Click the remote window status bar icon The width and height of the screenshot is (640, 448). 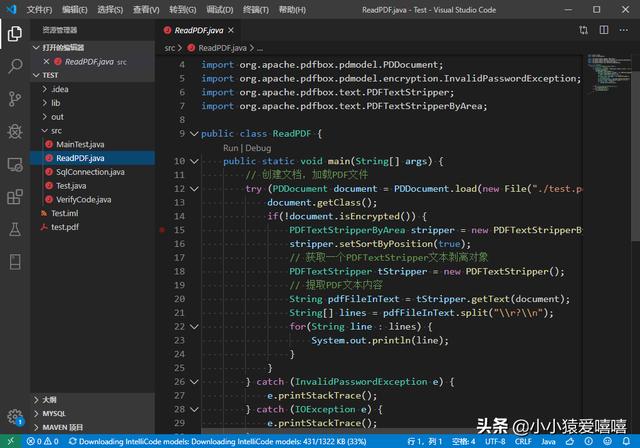tap(11, 441)
